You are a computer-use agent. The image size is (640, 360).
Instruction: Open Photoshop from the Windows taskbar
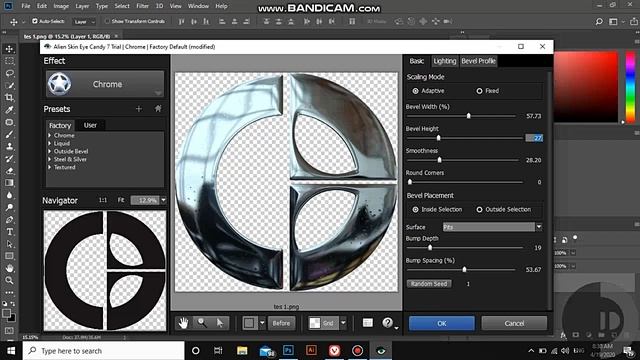pos(288,351)
